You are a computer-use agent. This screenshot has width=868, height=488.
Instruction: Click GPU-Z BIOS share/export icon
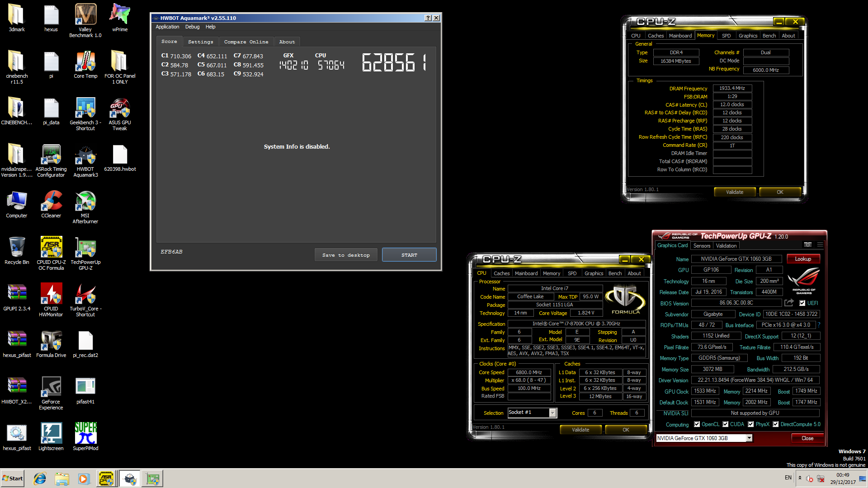point(789,303)
